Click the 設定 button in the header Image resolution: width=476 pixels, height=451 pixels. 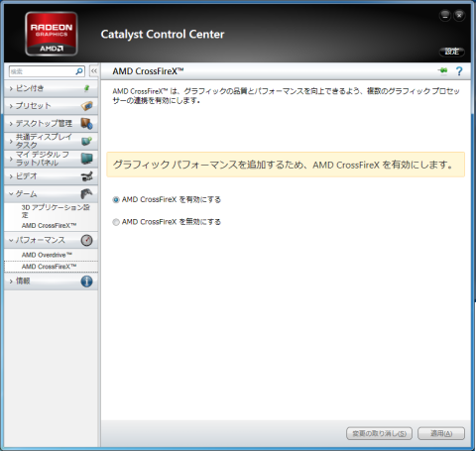452,52
